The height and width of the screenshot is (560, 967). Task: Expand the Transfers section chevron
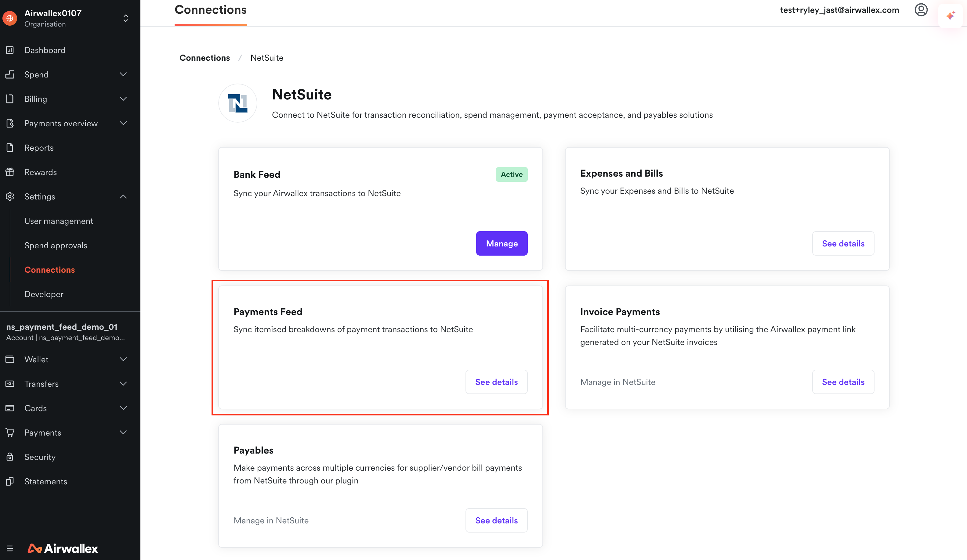pos(123,384)
